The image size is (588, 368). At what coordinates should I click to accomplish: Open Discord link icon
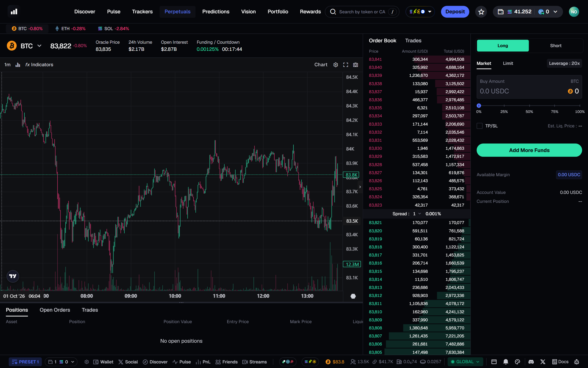[531, 362]
